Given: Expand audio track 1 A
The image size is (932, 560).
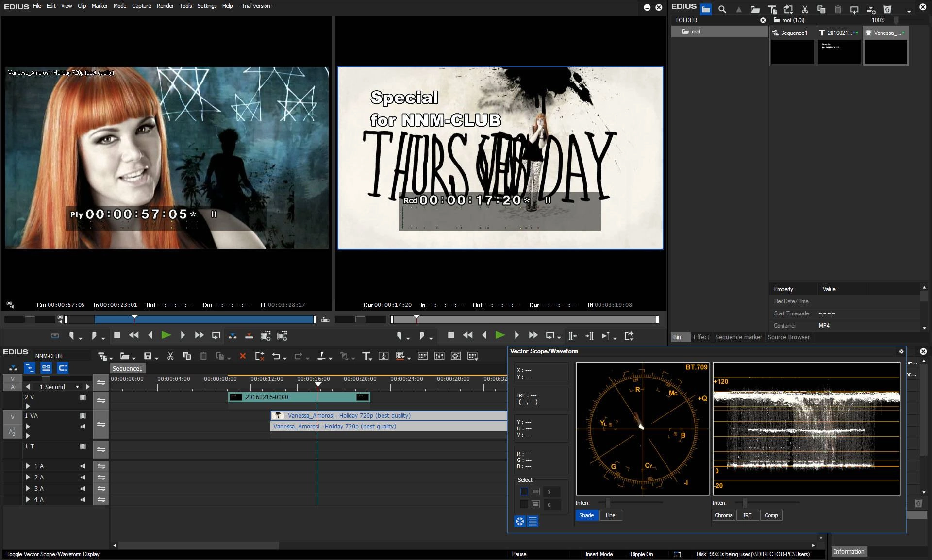Looking at the screenshot, I should click(28, 466).
